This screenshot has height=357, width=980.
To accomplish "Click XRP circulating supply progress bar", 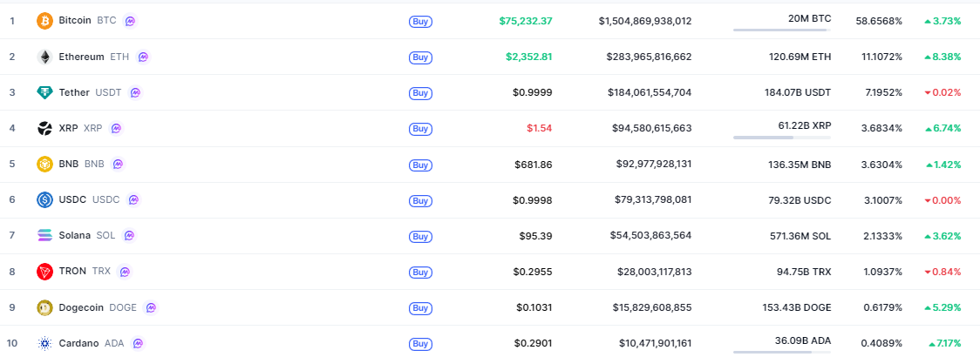I will click(781, 137).
